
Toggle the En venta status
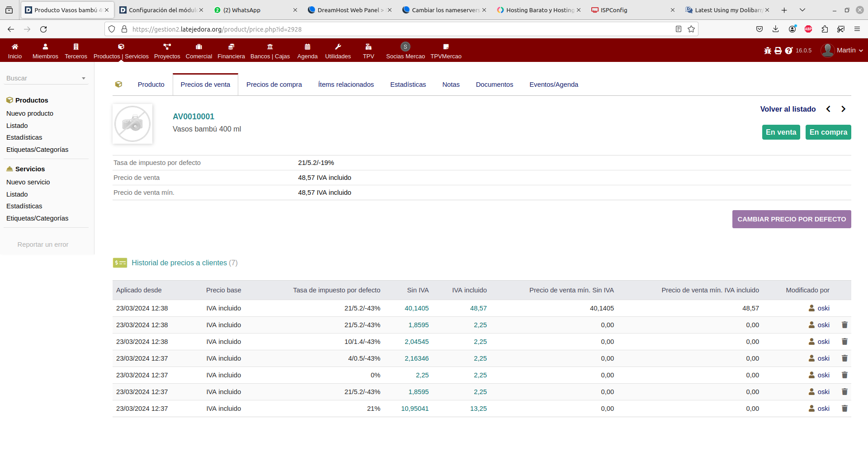781,132
